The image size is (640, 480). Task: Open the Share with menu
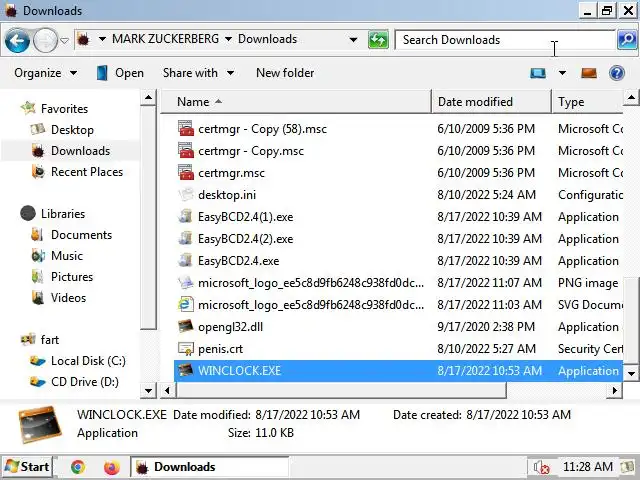[198, 73]
